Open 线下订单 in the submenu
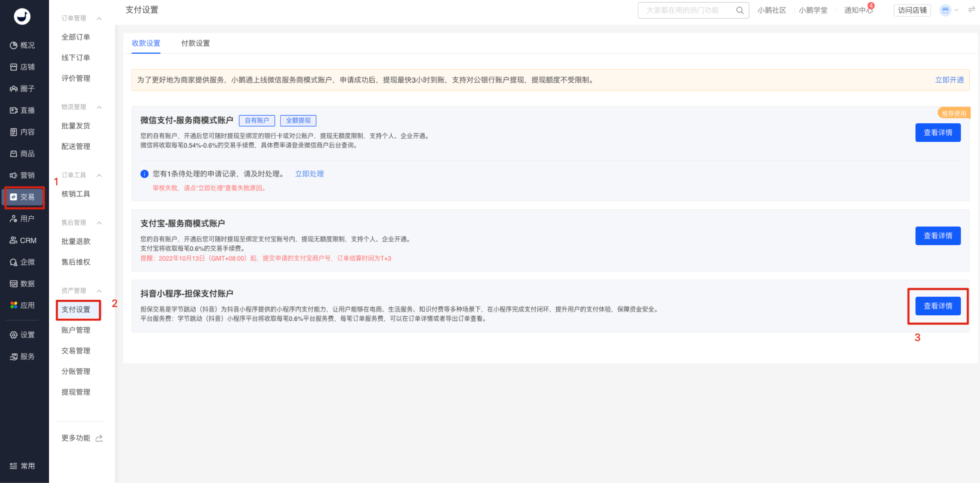 tap(76, 58)
